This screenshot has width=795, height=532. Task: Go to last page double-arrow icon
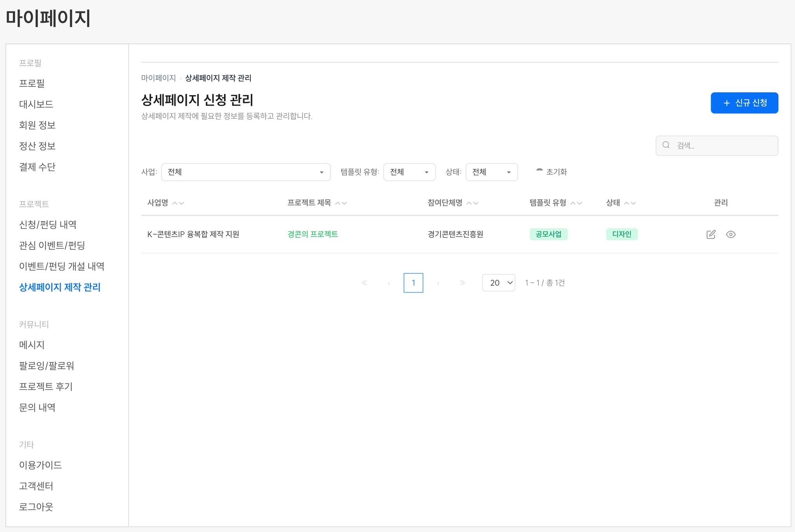click(462, 283)
